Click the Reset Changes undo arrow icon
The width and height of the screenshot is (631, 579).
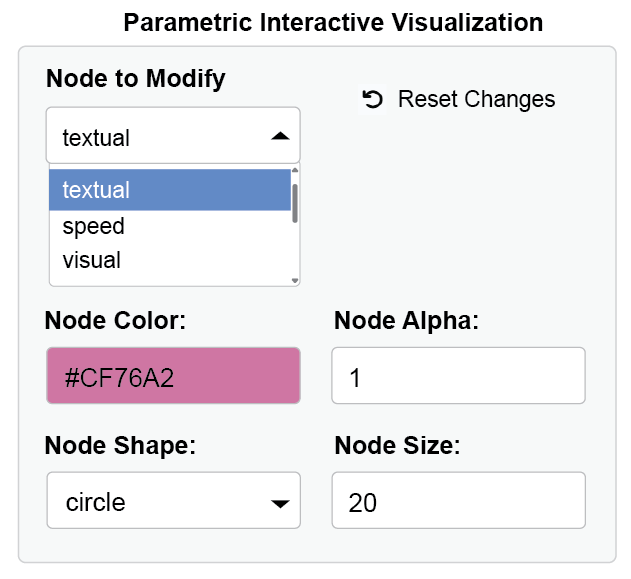point(372,99)
